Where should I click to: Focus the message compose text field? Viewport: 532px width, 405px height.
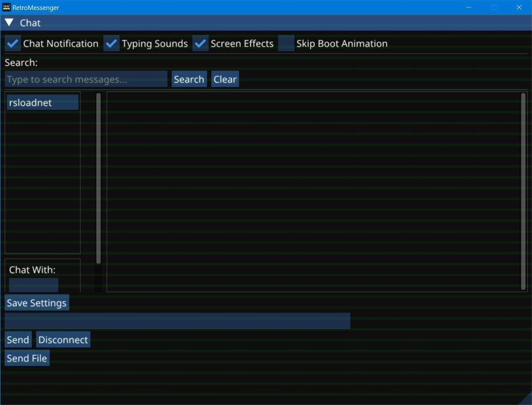coord(177,321)
